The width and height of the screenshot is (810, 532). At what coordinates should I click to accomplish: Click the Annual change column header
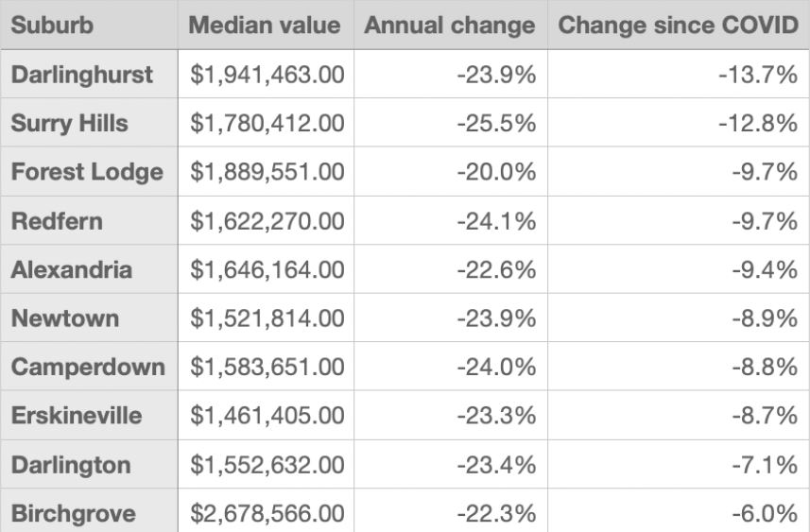(449, 25)
